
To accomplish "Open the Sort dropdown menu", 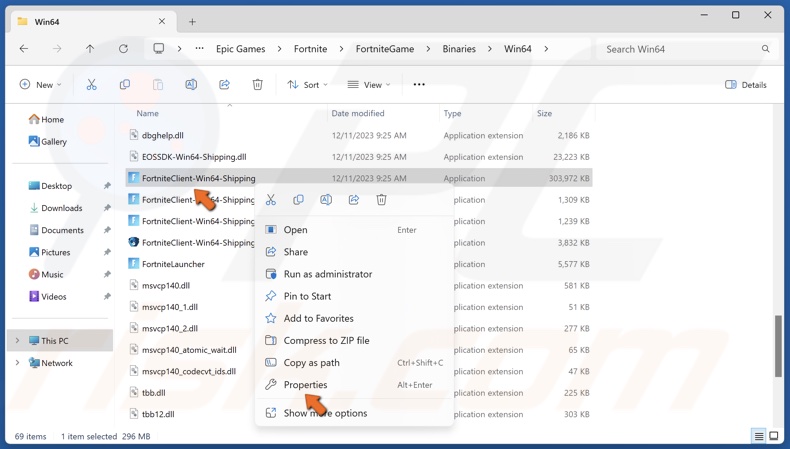I will [307, 85].
